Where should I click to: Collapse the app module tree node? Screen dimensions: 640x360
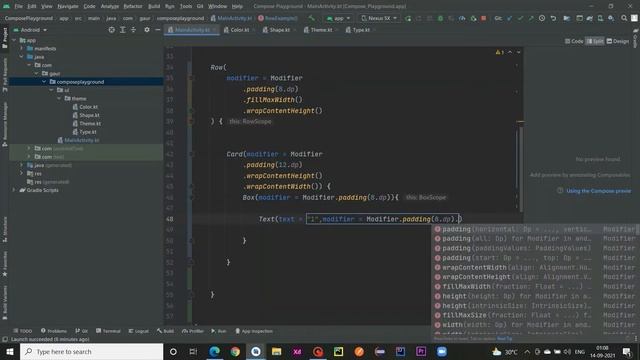point(15,40)
